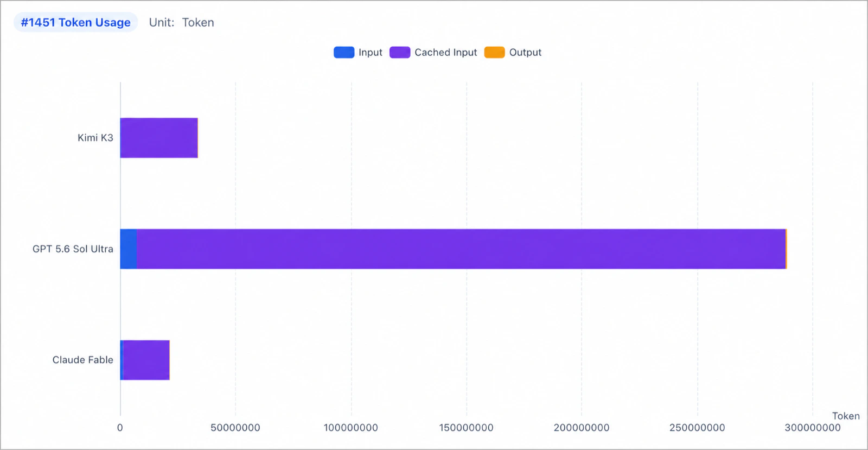Click the Kimi K3 cached input bar
The image size is (868, 450).
click(159, 138)
